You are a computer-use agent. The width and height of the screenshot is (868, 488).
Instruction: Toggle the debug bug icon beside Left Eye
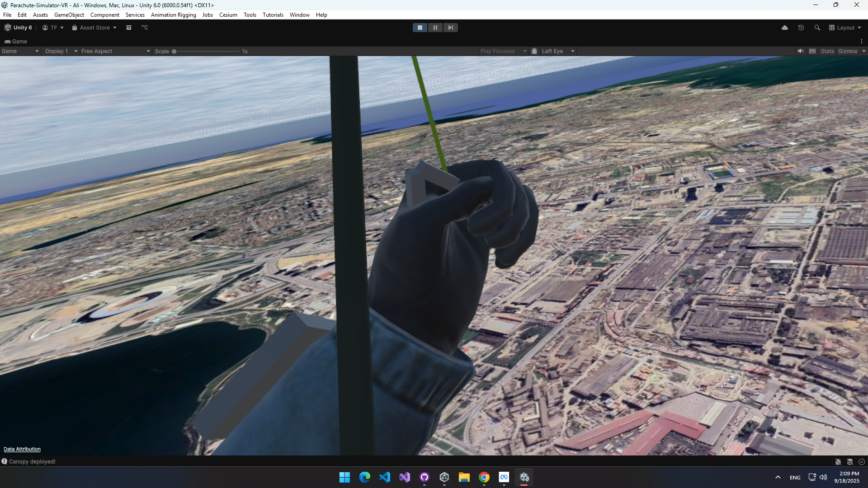(x=534, y=51)
